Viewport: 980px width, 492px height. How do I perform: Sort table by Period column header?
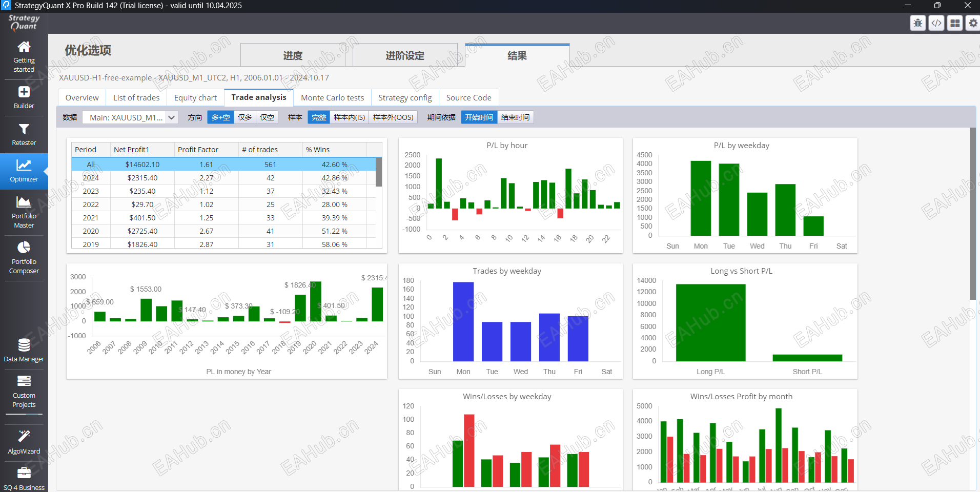pyautogui.click(x=91, y=150)
